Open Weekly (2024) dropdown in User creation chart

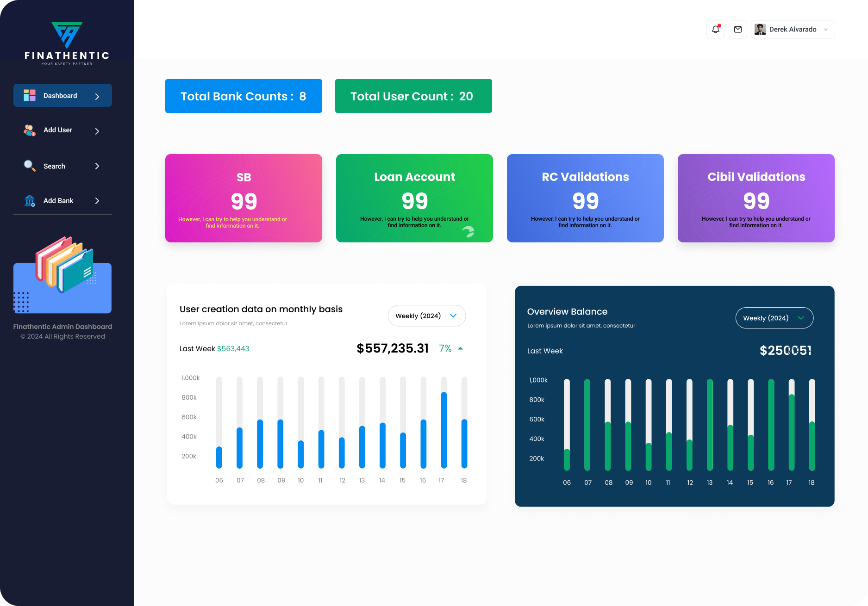tap(426, 315)
